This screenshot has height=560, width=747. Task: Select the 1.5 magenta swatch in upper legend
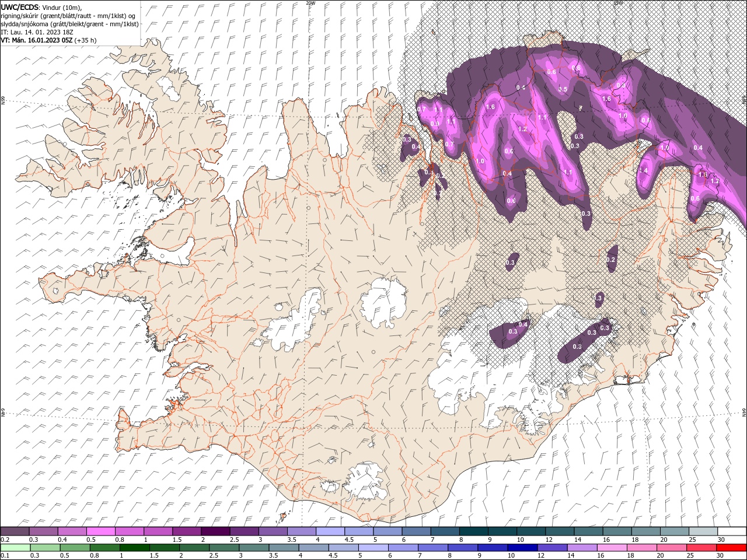(x=186, y=531)
